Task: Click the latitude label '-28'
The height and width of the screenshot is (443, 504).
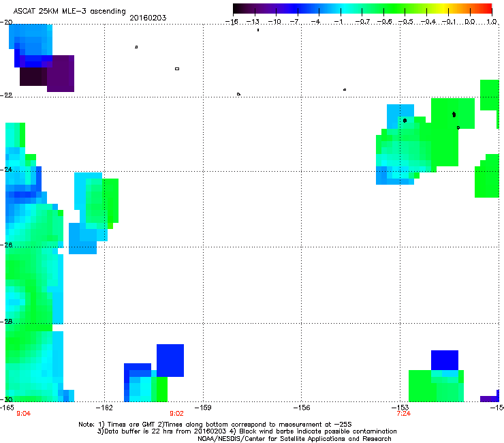Action: point(6,322)
